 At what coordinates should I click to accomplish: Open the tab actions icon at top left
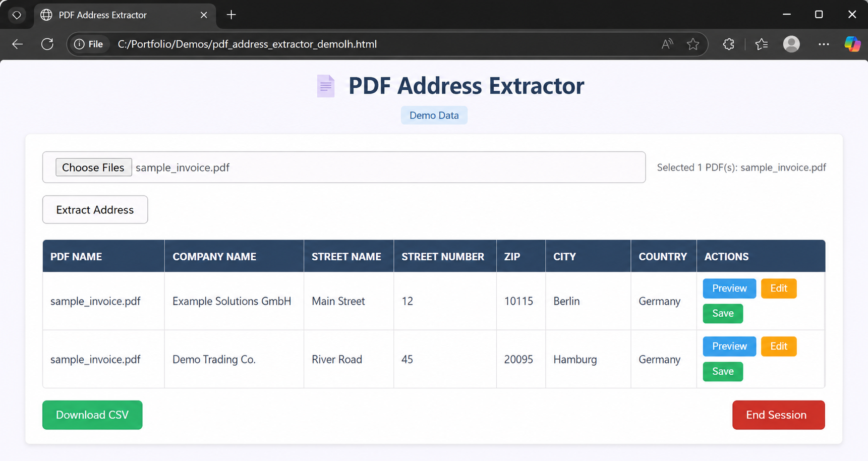17,15
